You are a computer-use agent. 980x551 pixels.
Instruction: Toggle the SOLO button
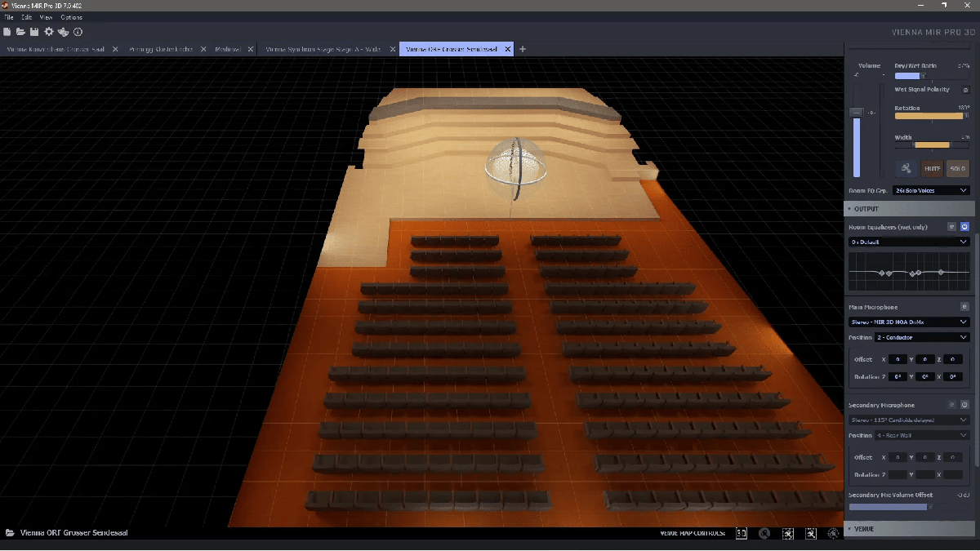[x=957, y=168]
